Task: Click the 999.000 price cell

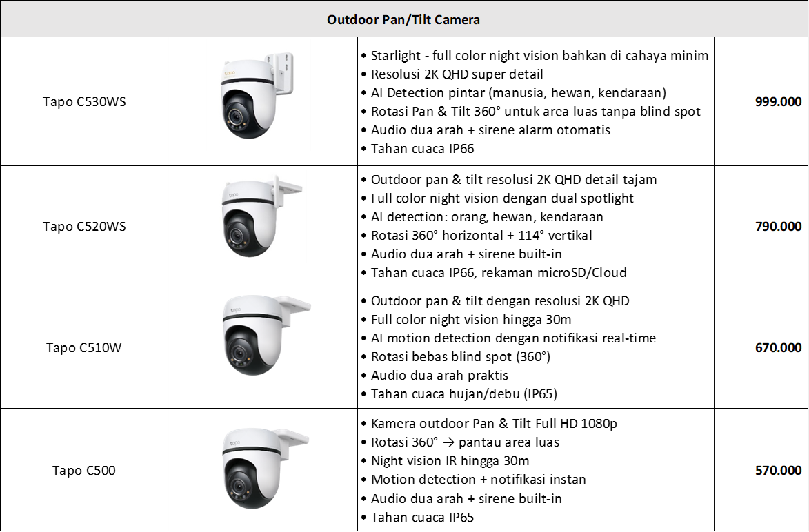Action: [761, 101]
